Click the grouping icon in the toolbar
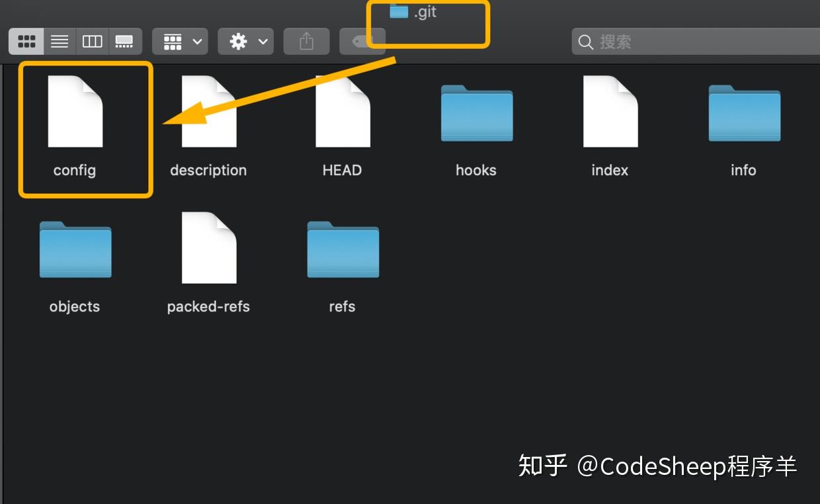This screenshot has width=820, height=504. pos(173,41)
